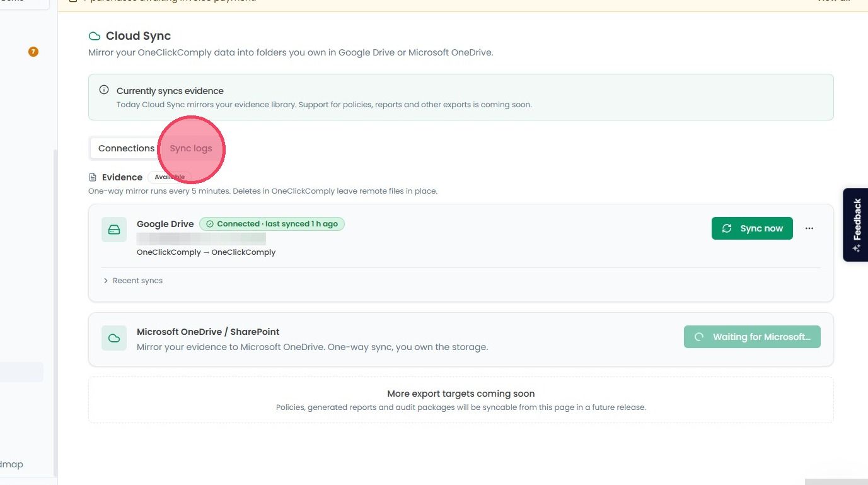
Task: Click the 'Currently syncs evidence' banner title
Action: pos(170,91)
